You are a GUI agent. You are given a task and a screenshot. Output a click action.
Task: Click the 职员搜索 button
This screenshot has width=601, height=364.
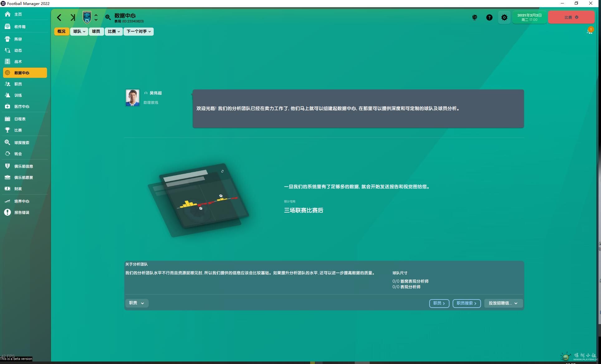point(467,303)
